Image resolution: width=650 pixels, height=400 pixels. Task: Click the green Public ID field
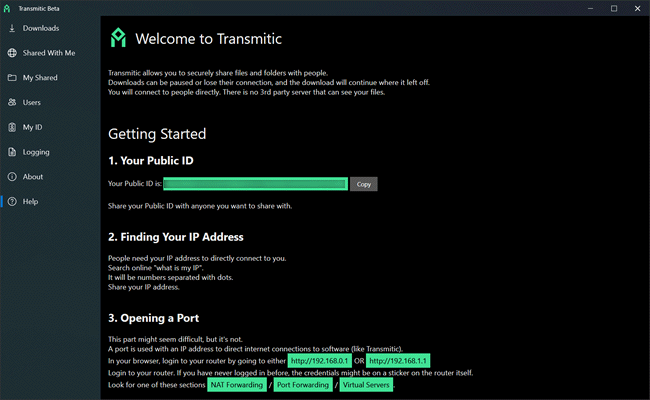pyautogui.click(x=256, y=184)
